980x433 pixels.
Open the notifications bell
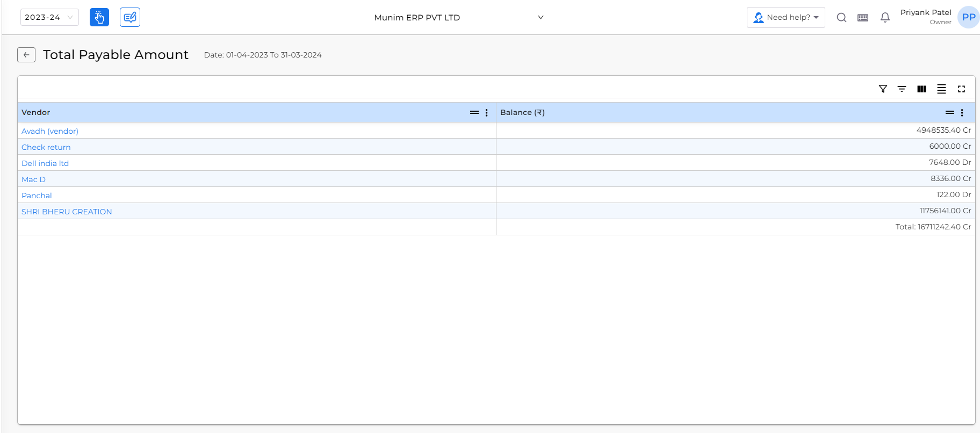tap(885, 18)
